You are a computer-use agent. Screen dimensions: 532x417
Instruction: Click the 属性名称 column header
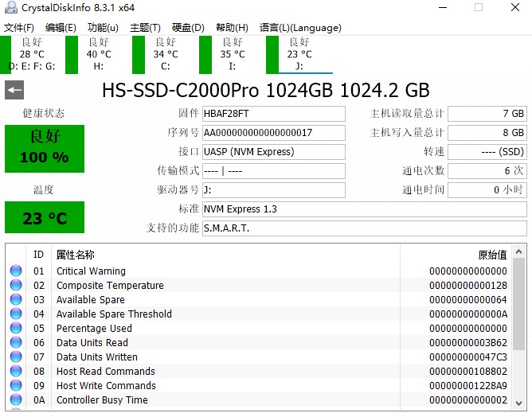(225, 255)
